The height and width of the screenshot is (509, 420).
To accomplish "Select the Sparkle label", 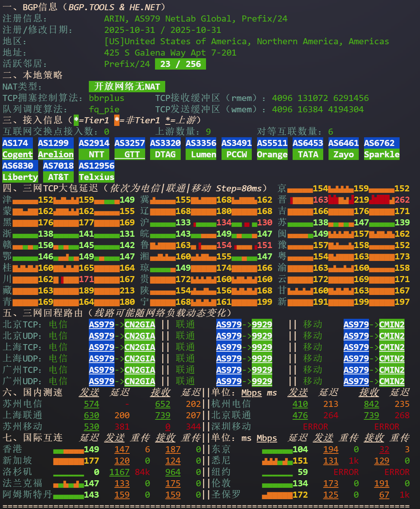I will point(381,154).
